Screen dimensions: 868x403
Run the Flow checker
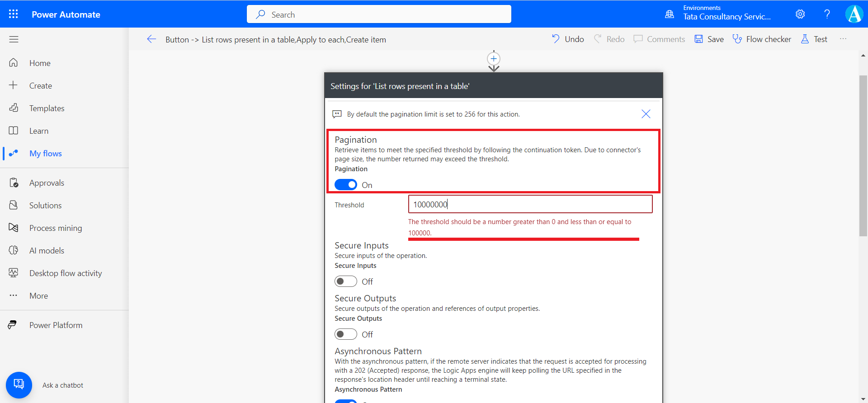[762, 39]
